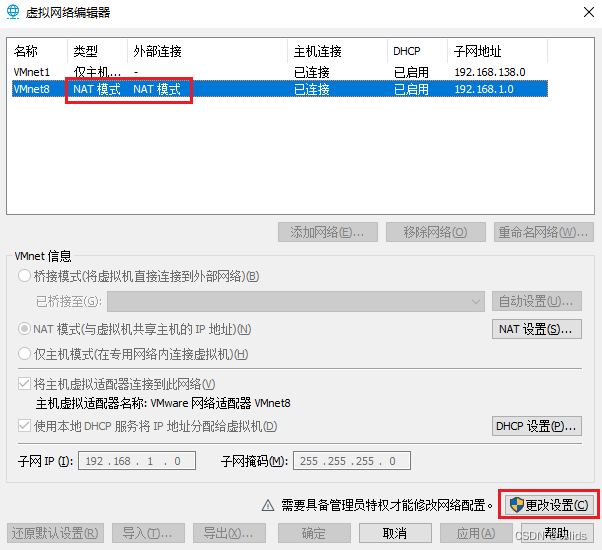Image resolution: width=602 pixels, height=550 pixels.
Task: Click the 帮助 button
Action: [x=557, y=533]
